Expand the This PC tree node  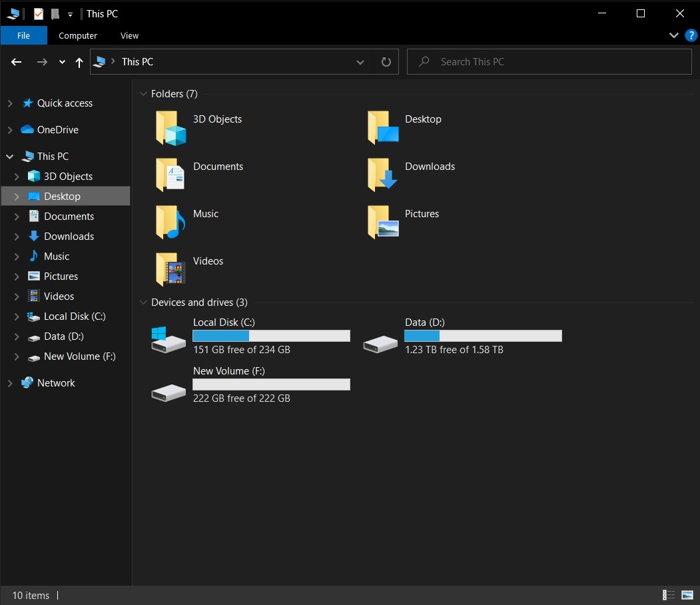9,156
